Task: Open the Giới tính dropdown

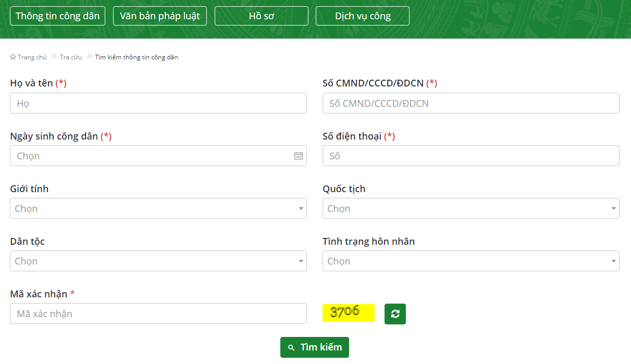Action: pyautogui.click(x=301, y=208)
